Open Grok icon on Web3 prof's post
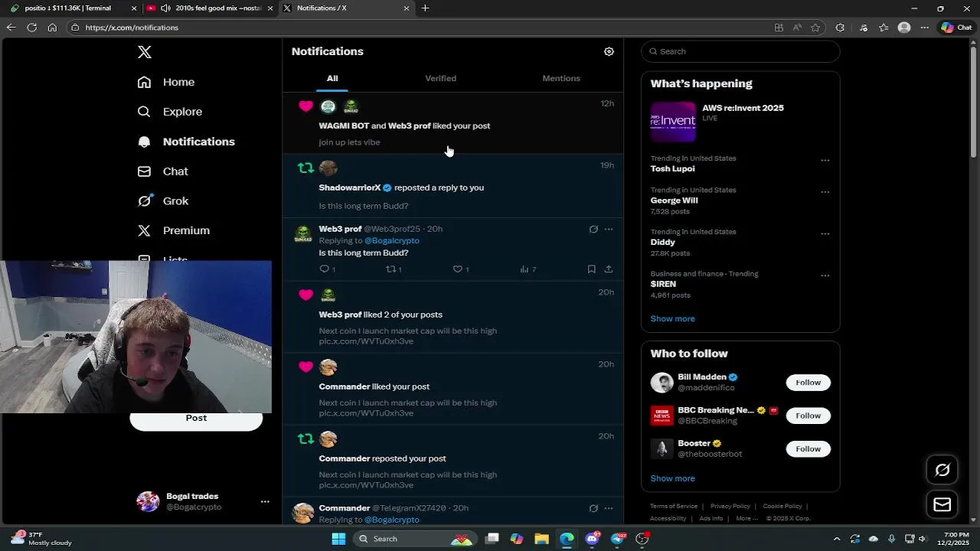 pos(593,229)
